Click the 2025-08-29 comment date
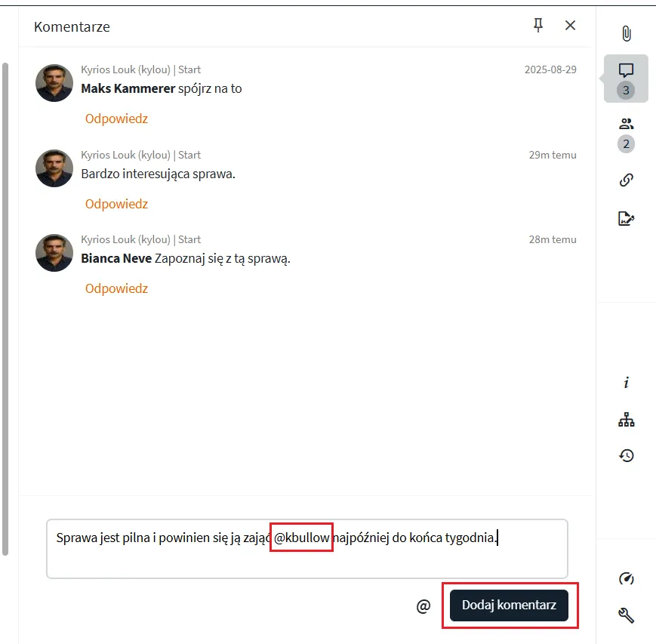The height and width of the screenshot is (644, 656). coord(550,69)
